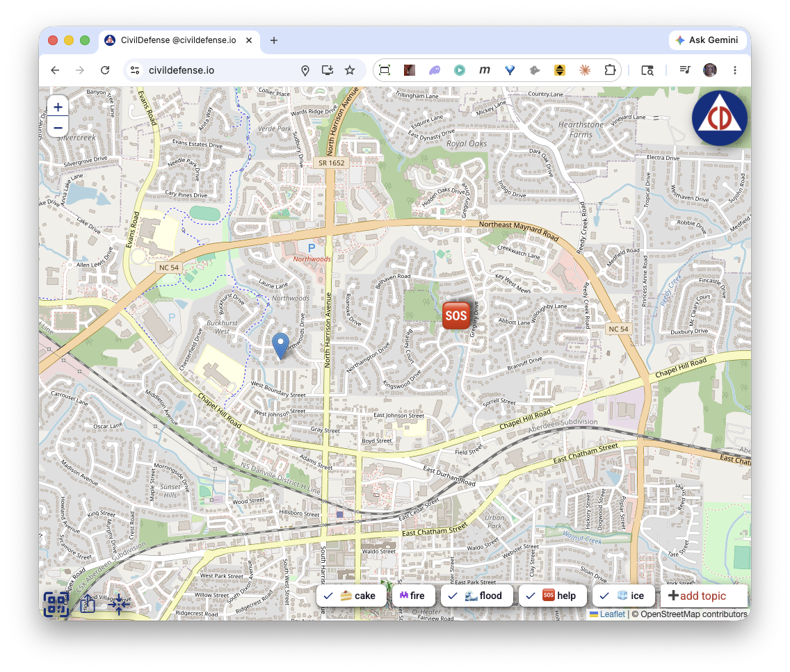This screenshot has height=672, width=790.
Task: Click the Sunset Hills label
Action: [170, 491]
